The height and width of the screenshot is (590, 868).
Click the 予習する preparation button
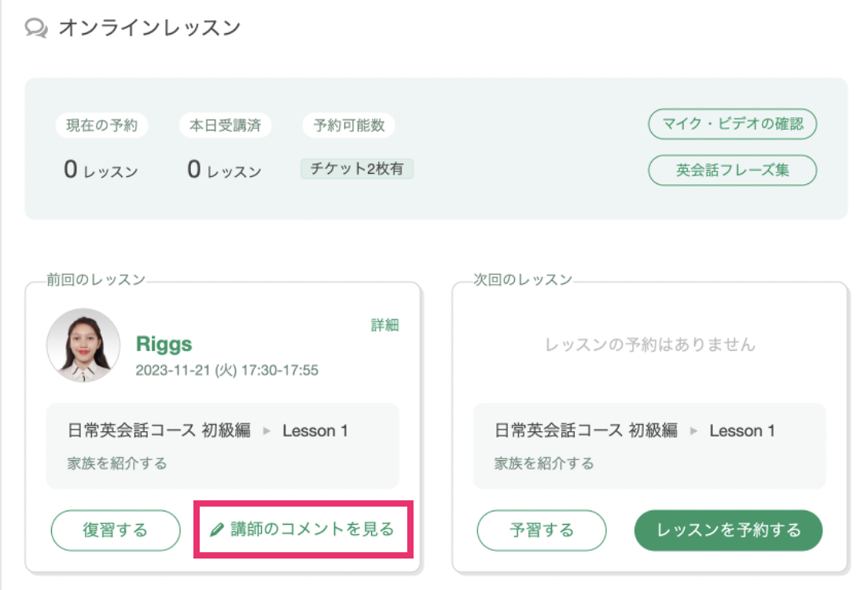pyautogui.click(x=542, y=530)
